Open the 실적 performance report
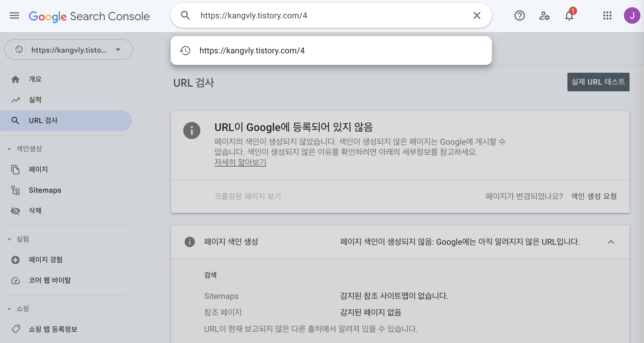This screenshot has height=343, width=644. click(x=66, y=100)
